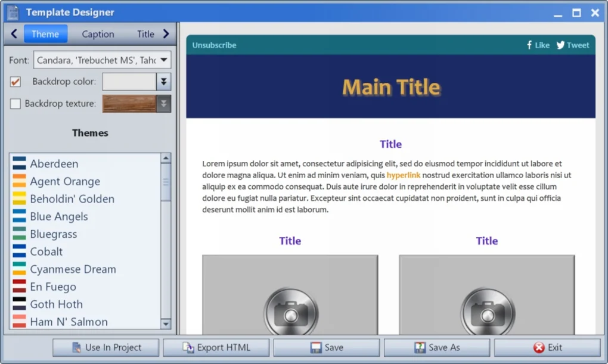Click the right chevron on the tab bar

[x=166, y=34]
